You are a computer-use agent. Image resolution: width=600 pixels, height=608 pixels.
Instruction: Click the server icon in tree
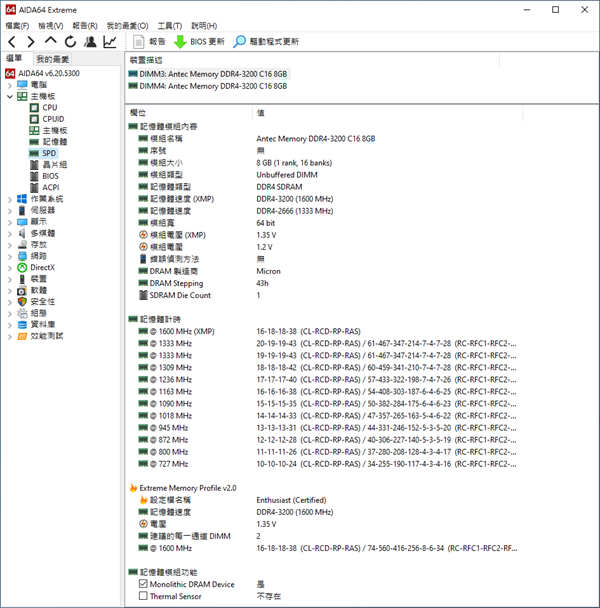22,210
